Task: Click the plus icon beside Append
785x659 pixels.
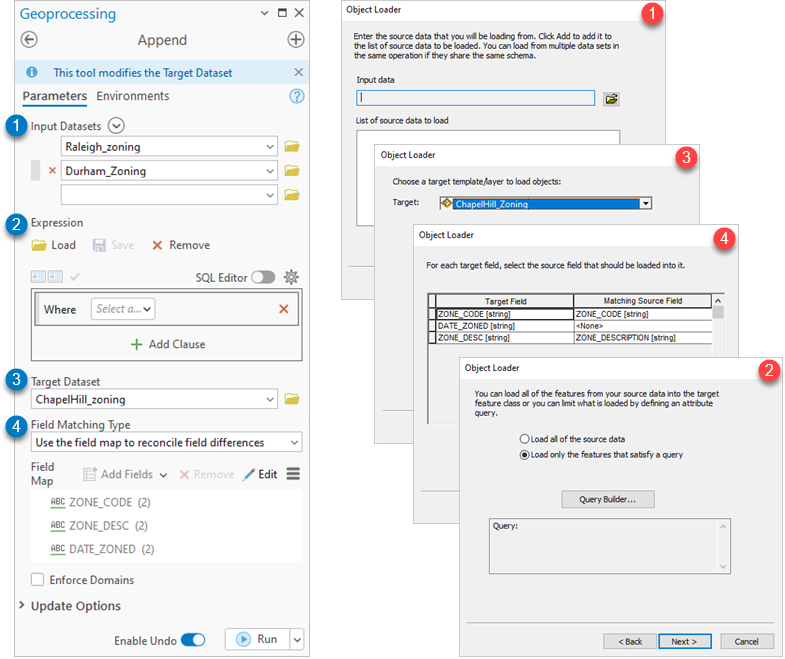Action: (x=296, y=40)
